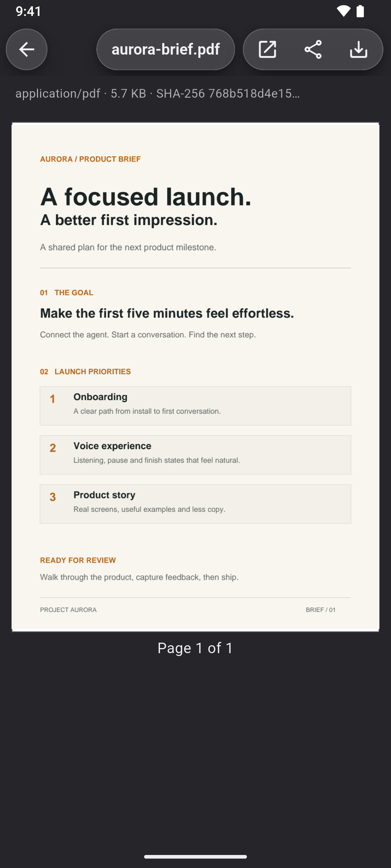Tap the 9:41 clock
Image resolution: width=391 pixels, height=868 pixels.
(29, 11)
